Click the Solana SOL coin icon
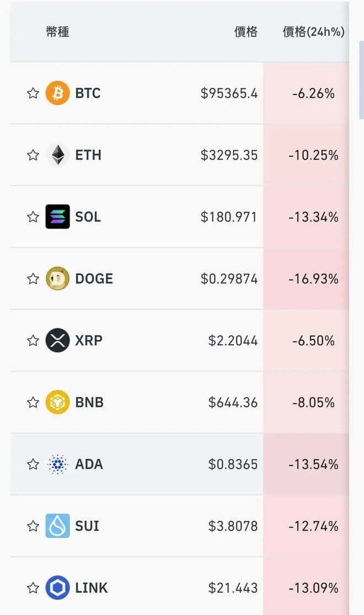This screenshot has height=615, width=364. tap(57, 216)
